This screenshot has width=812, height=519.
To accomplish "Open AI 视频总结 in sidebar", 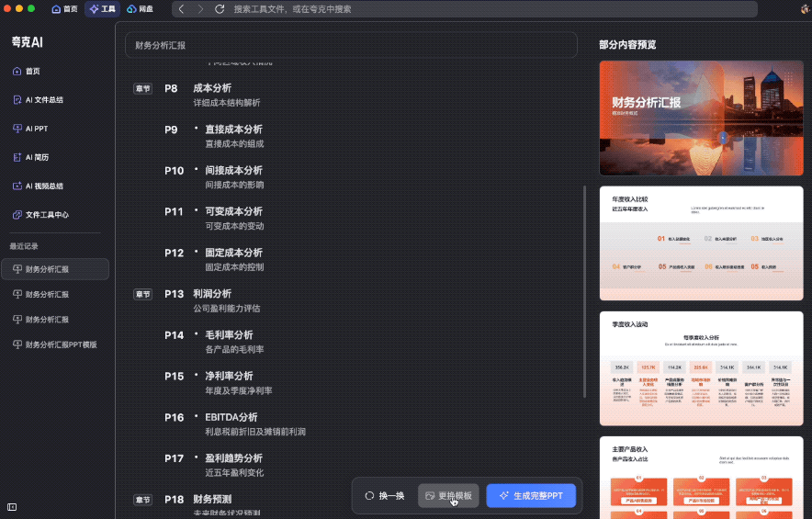I will 17,186.
